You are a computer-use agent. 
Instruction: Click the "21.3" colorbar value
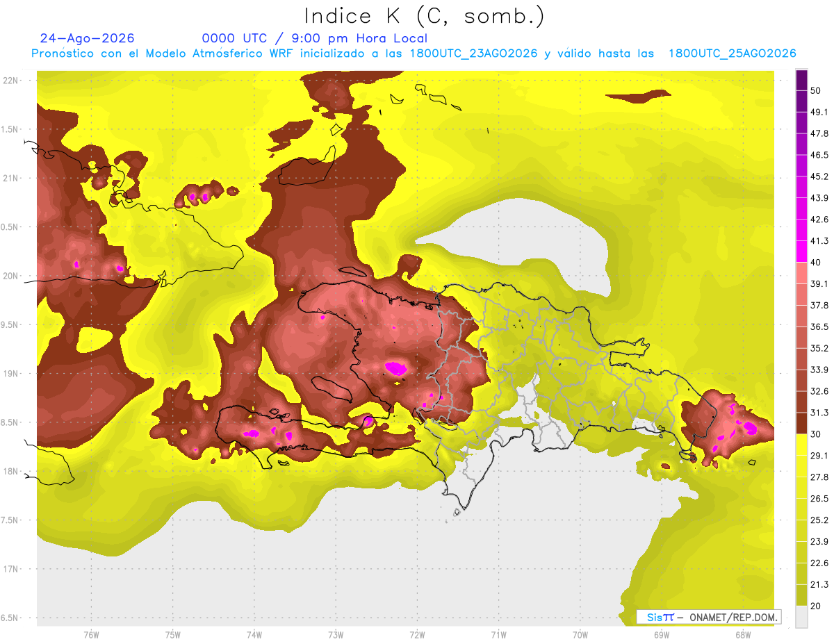(x=819, y=584)
